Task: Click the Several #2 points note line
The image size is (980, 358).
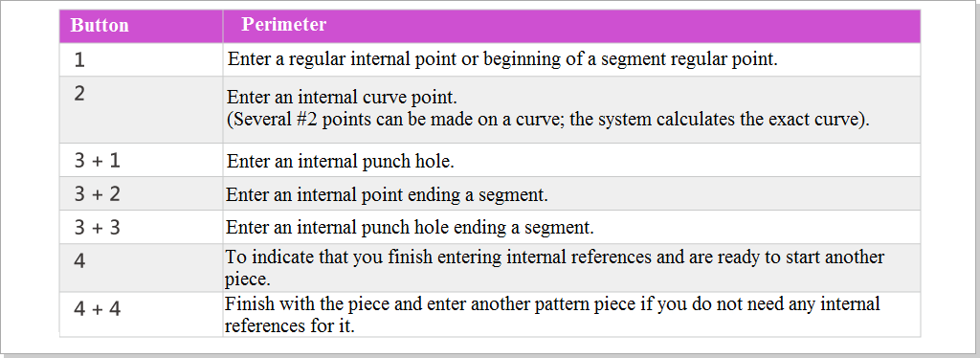Action: click(x=548, y=120)
